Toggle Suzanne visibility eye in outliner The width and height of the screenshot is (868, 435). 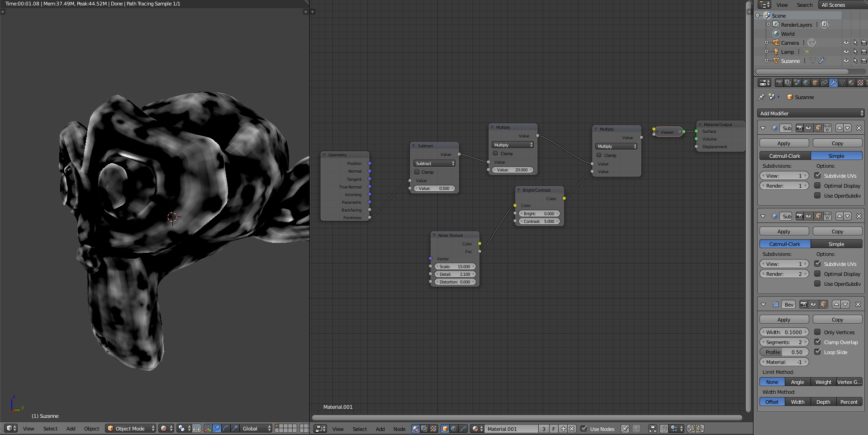(846, 61)
